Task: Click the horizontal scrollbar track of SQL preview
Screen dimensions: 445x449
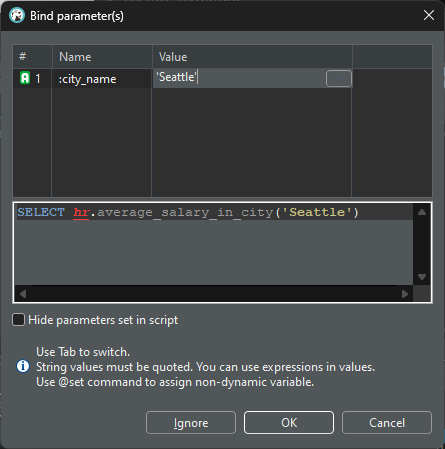Action: 214,294
